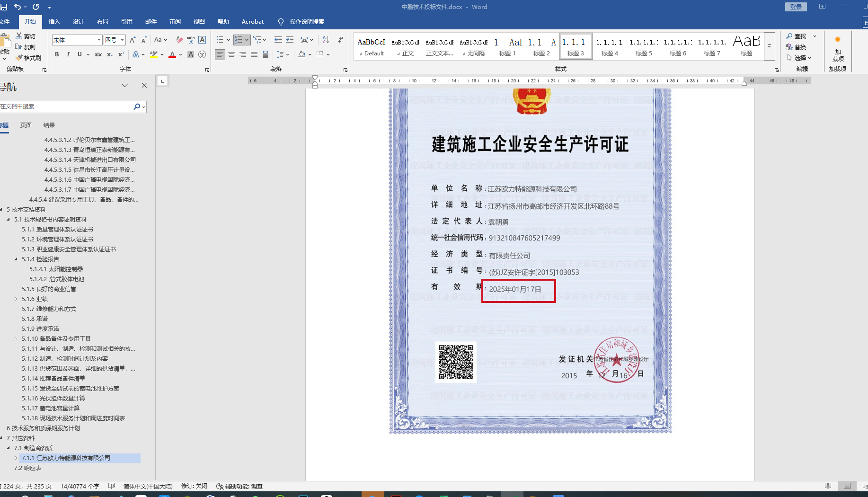Toggle the left-align paragraph button
The width and height of the screenshot is (868, 497).
click(220, 54)
